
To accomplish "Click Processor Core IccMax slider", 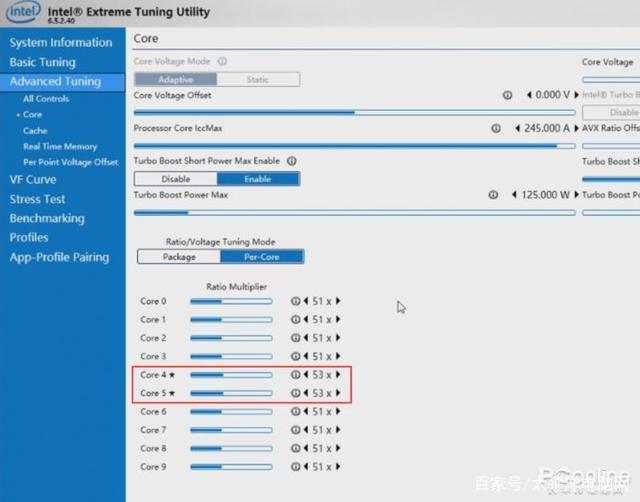I will (x=355, y=146).
